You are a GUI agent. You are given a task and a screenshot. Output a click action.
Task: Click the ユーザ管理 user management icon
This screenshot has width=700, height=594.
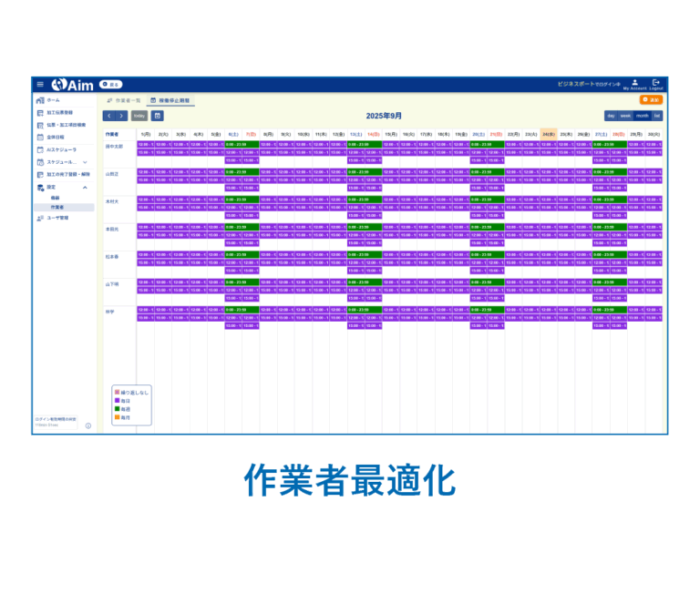(x=40, y=218)
